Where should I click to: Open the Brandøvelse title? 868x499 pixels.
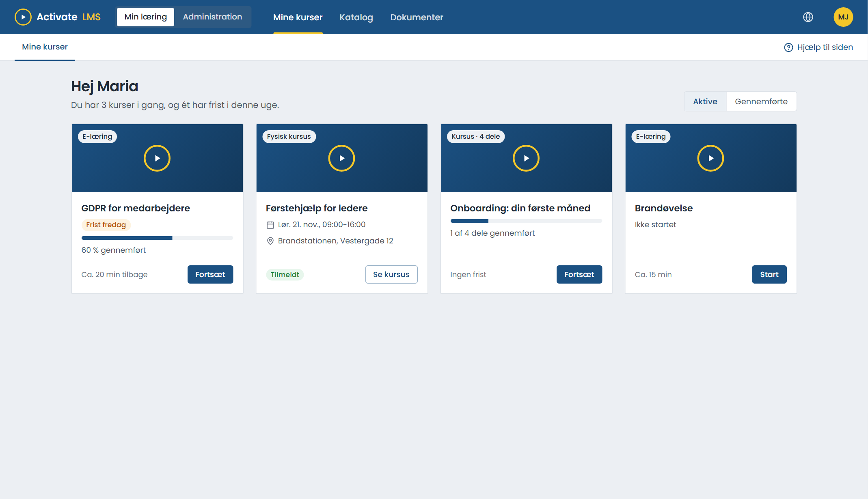(x=664, y=208)
